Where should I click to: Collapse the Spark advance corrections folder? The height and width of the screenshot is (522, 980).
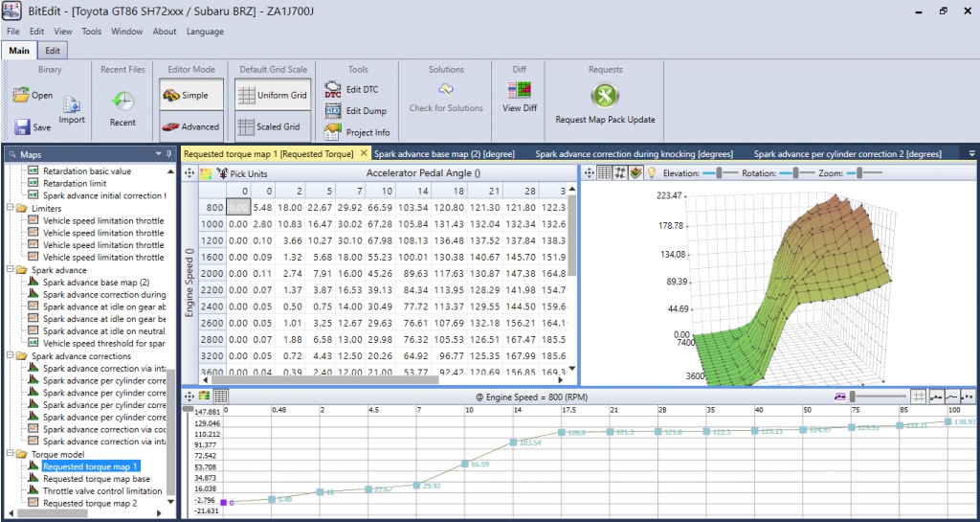(11, 355)
